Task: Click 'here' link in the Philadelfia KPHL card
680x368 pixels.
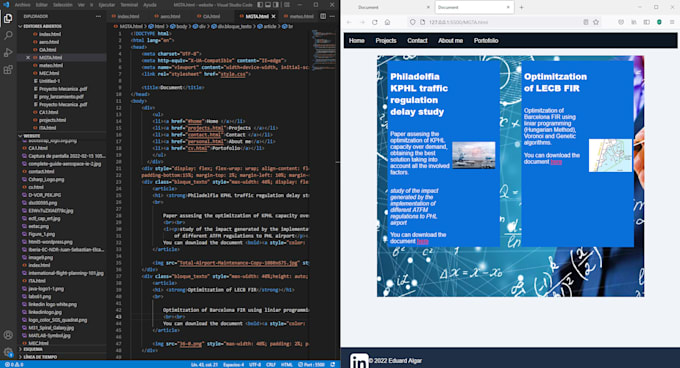Action: pyautogui.click(x=422, y=241)
